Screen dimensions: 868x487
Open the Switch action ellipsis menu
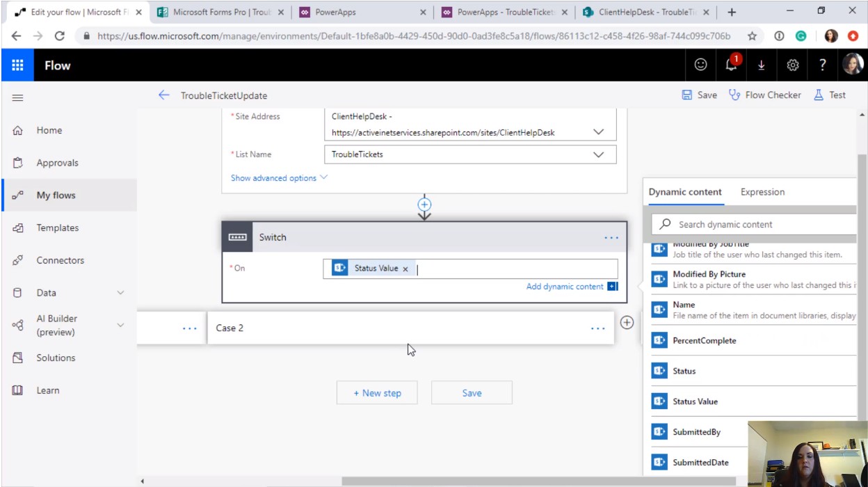(611, 238)
